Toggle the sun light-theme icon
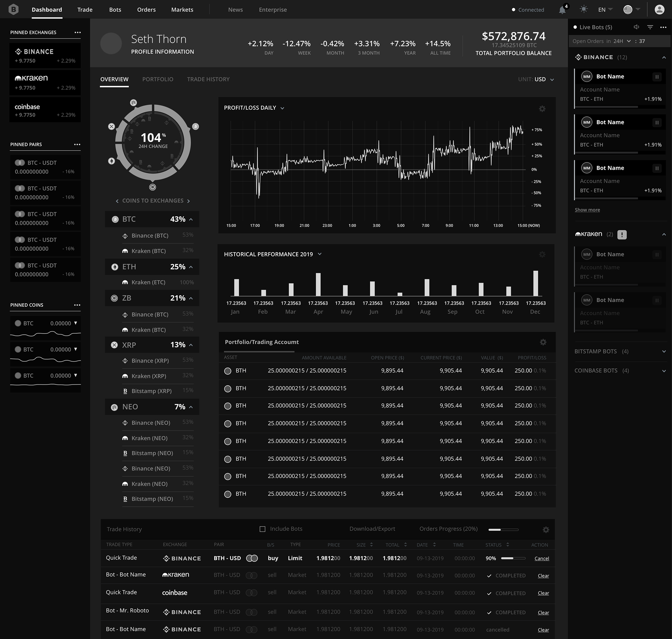 [x=583, y=9]
